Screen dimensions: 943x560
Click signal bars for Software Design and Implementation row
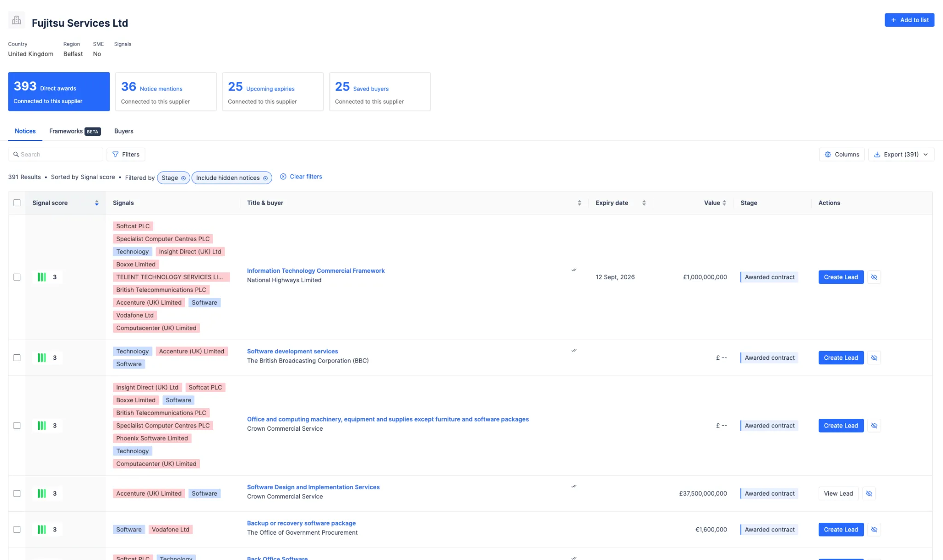(42, 493)
